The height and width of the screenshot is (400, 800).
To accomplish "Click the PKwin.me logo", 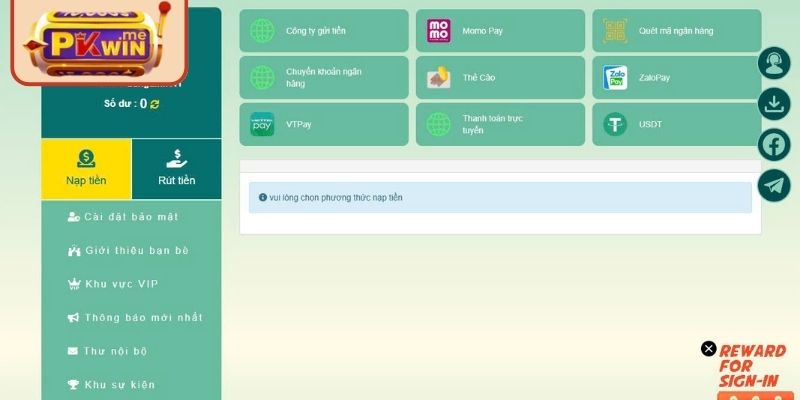I will coord(100,42).
